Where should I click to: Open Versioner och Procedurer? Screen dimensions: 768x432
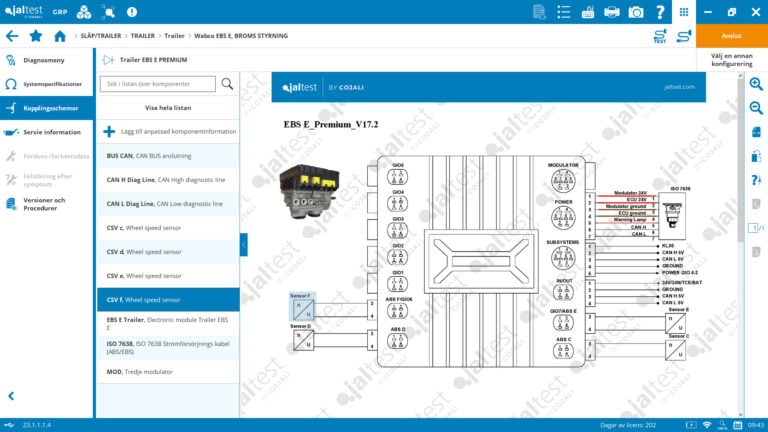coord(46,204)
